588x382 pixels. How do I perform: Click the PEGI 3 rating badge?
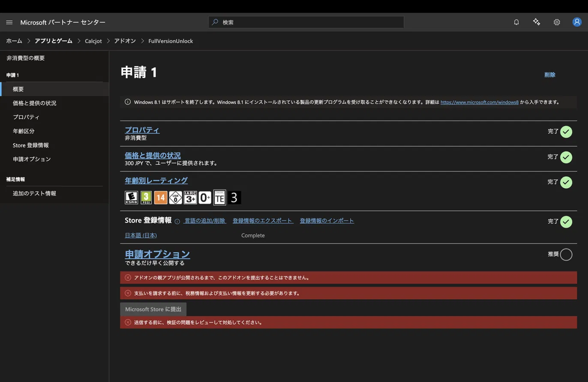pos(146,198)
